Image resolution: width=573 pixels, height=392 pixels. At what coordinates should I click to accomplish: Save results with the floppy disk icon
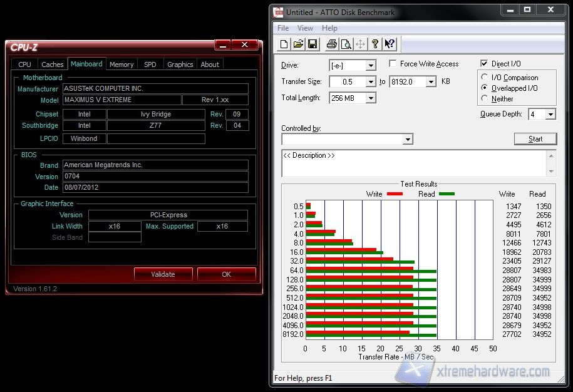tap(312, 44)
